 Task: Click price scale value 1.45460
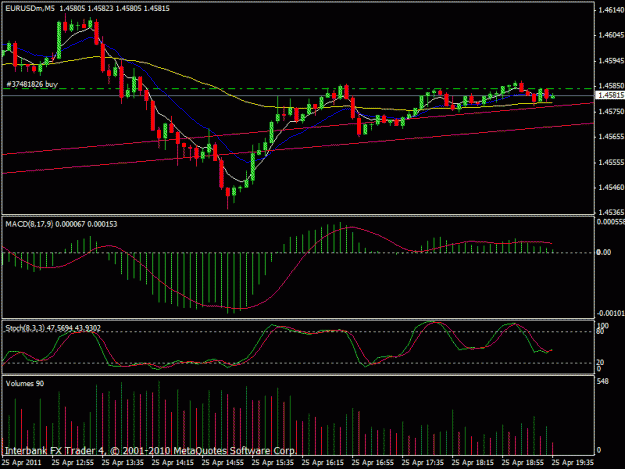611,187
